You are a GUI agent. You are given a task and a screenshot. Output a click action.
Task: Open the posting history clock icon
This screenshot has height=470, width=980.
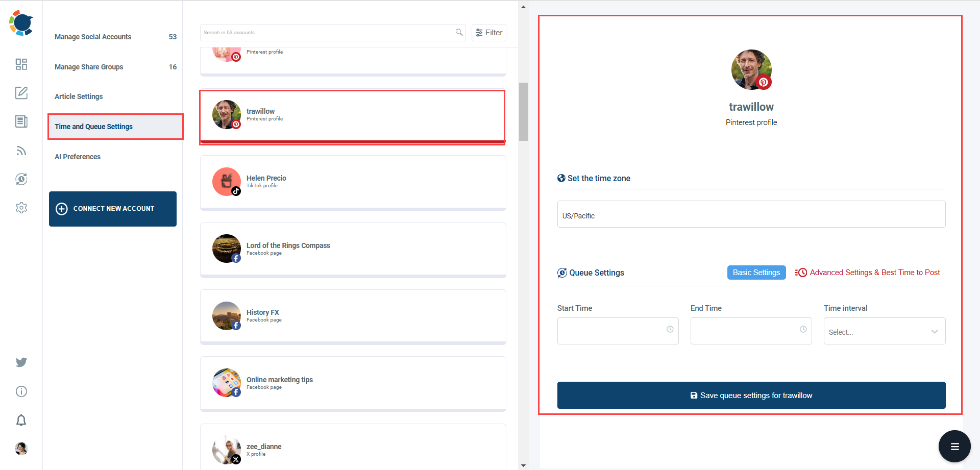(x=21, y=179)
